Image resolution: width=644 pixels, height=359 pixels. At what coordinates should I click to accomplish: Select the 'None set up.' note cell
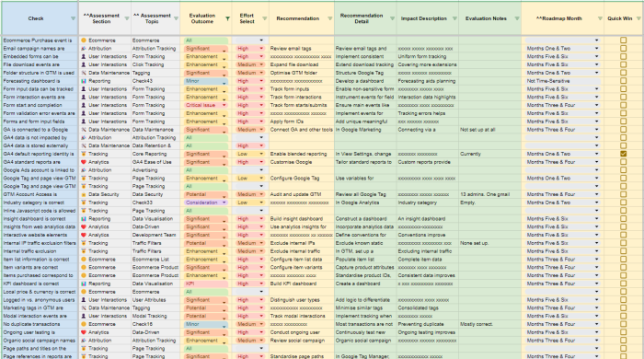point(490,243)
